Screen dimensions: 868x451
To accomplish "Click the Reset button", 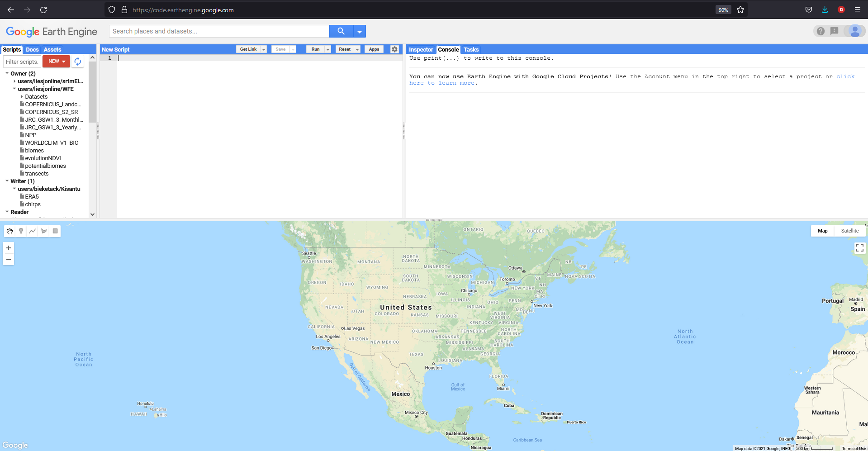I will point(345,49).
